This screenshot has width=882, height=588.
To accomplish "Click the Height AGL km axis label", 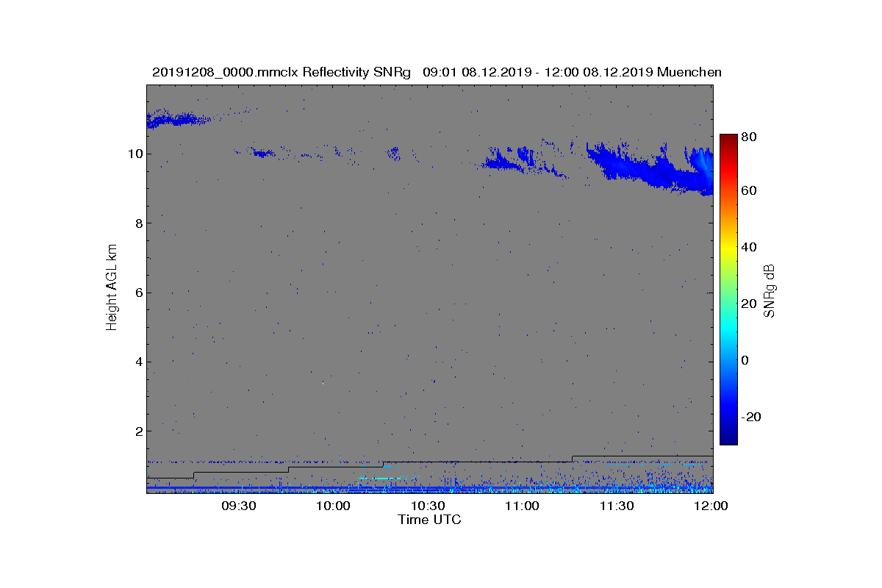I will (x=112, y=289).
